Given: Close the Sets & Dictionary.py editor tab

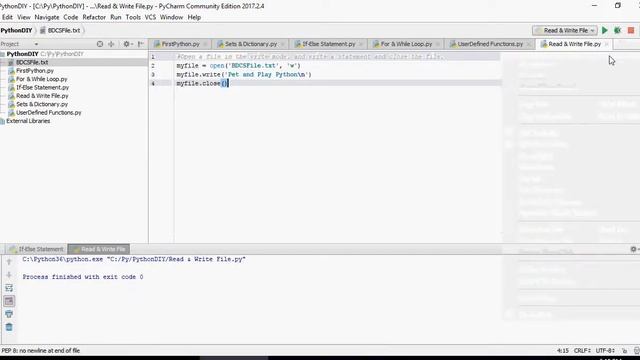Looking at the screenshot, I should coord(282,44).
